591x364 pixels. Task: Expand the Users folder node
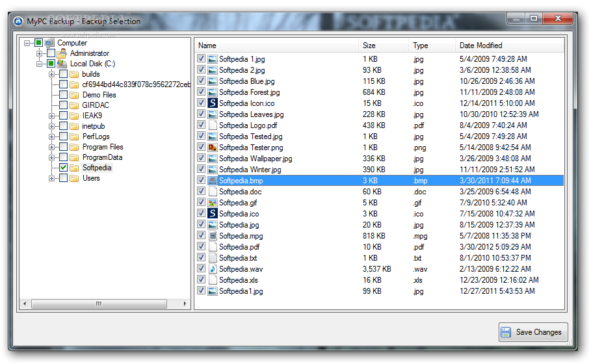click(x=51, y=178)
